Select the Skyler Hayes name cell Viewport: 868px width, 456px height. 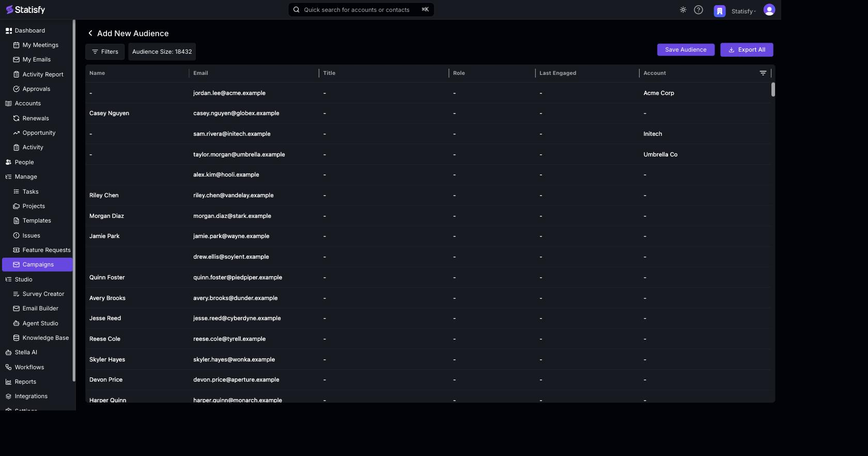[107, 359]
